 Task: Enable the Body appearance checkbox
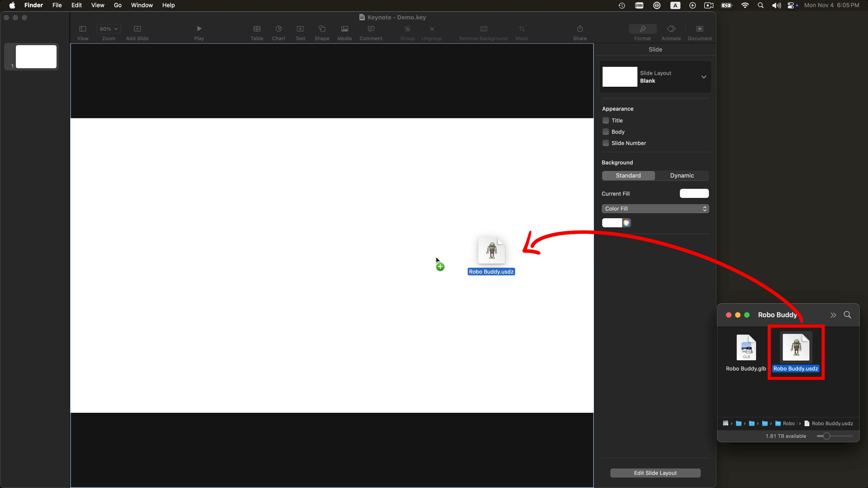[x=605, y=131]
